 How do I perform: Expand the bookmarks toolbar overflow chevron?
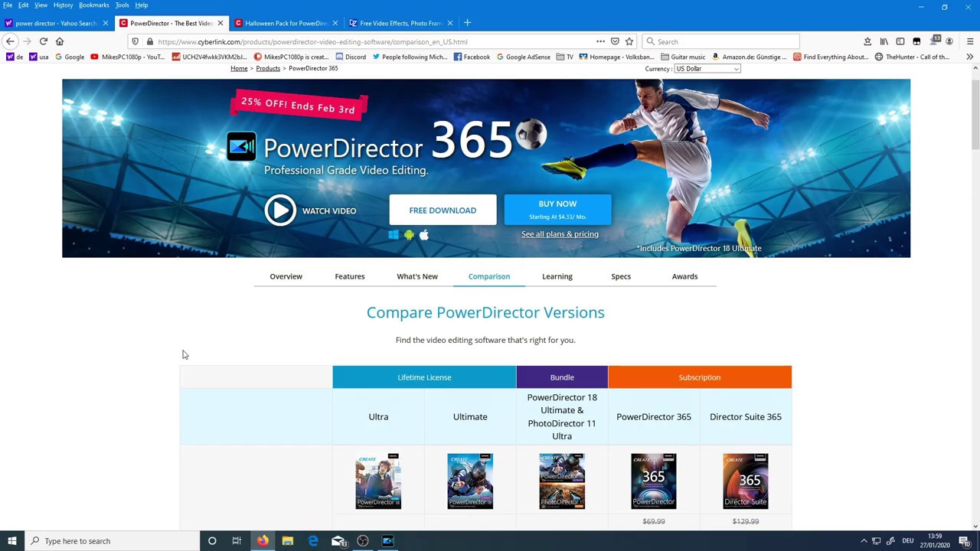969,57
